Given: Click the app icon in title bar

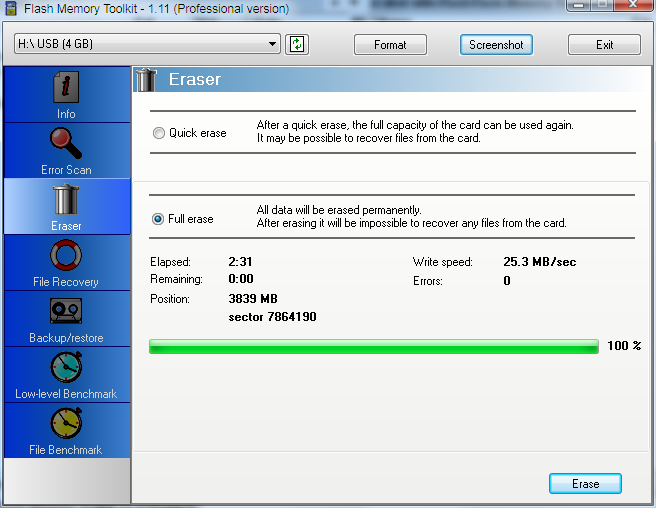Looking at the screenshot, I should 10,8.
